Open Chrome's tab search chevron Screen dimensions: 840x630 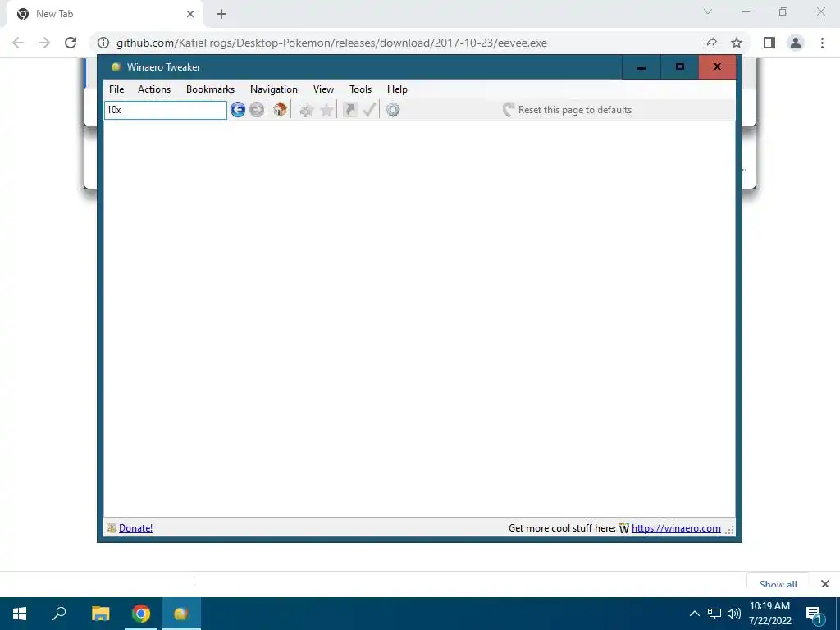[708, 11]
